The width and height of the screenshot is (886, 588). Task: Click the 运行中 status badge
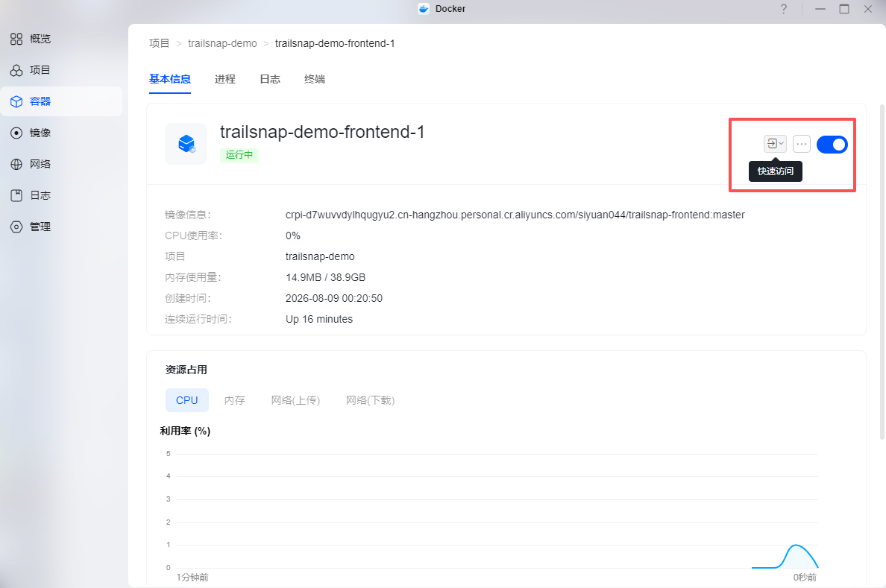[239, 155]
